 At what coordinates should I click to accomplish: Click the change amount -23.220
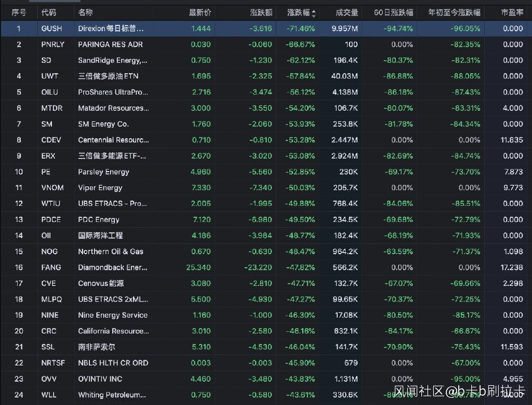(x=258, y=268)
